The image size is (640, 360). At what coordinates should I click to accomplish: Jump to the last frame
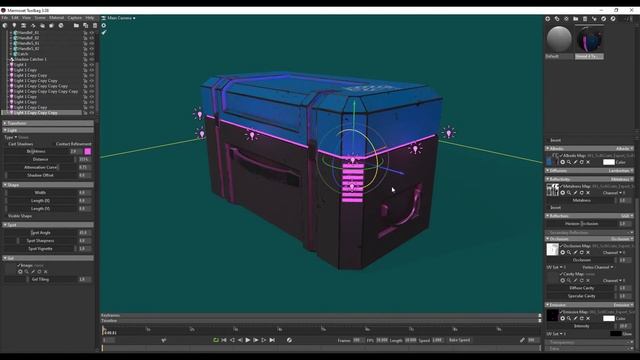[272, 340]
